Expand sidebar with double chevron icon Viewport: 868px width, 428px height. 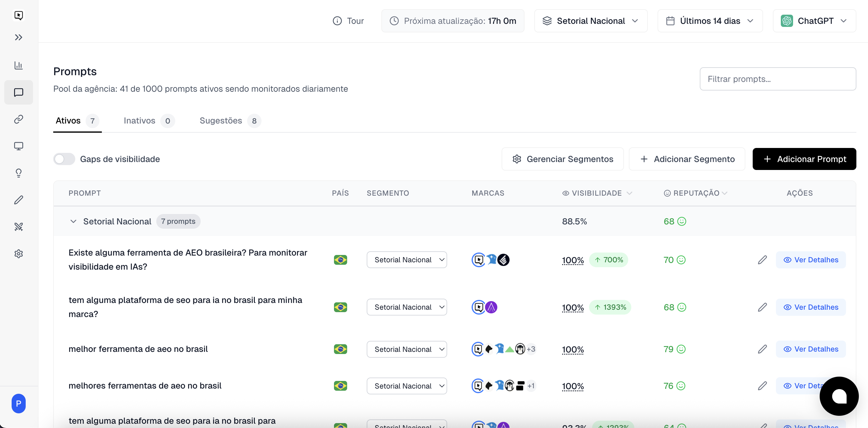coord(19,37)
